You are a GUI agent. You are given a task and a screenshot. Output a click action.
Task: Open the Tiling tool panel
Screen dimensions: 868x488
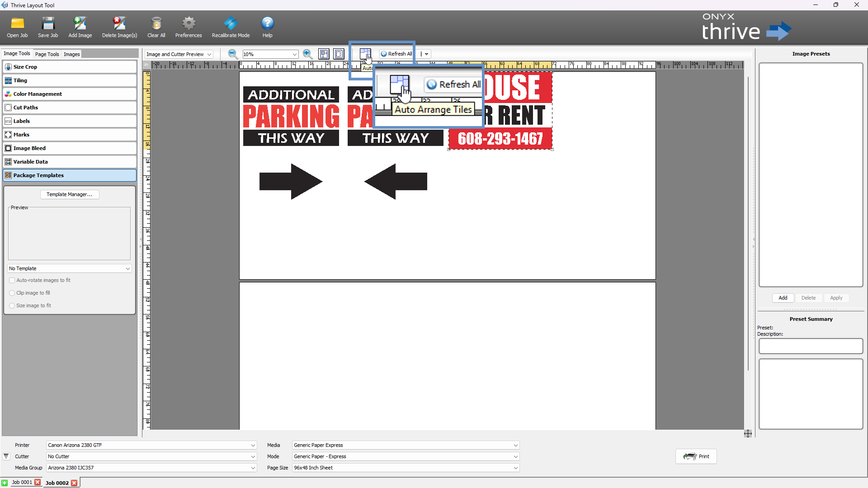(x=70, y=80)
